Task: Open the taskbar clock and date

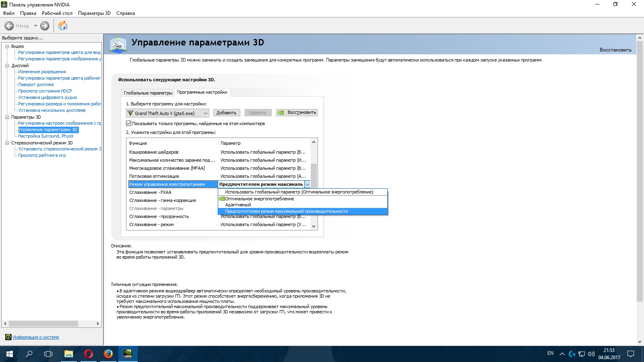Action: (x=609, y=354)
